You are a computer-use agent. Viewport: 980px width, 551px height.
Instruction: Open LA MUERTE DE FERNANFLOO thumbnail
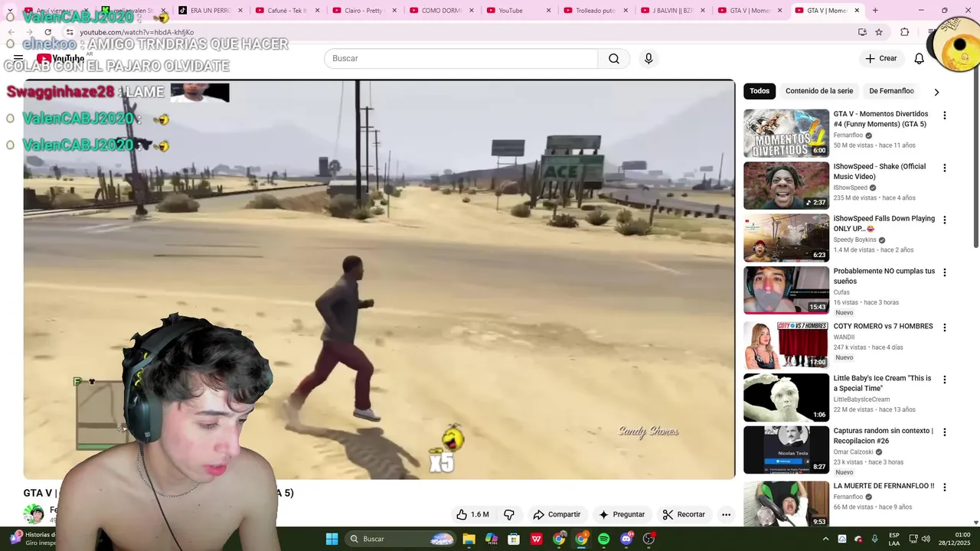coord(786,504)
